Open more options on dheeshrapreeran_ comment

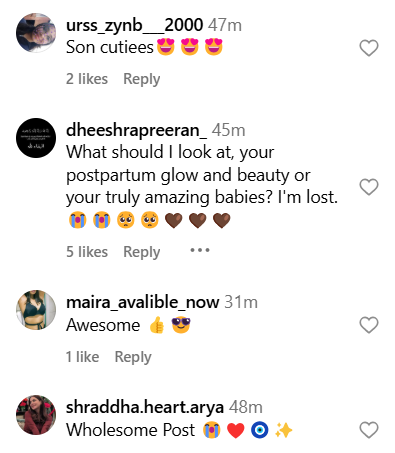pyautogui.click(x=200, y=250)
